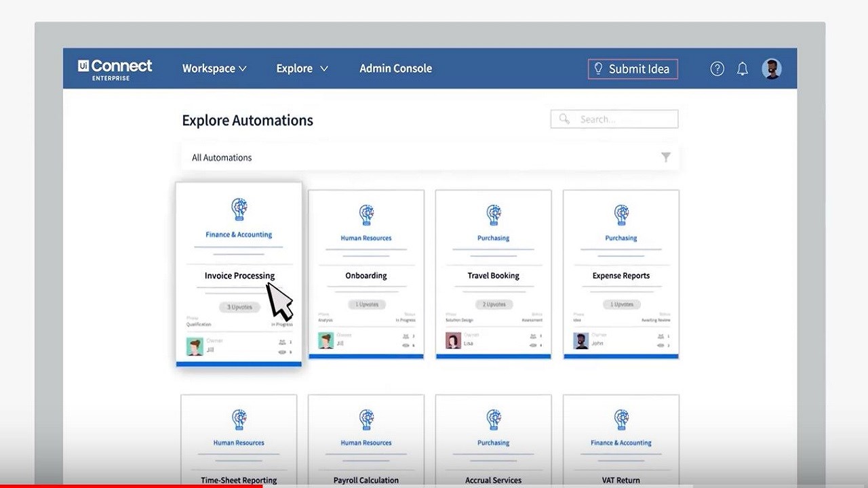The height and width of the screenshot is (488, 868).
Task: Select Human Resources category on Onboarding card
Action: coord(366,238)
